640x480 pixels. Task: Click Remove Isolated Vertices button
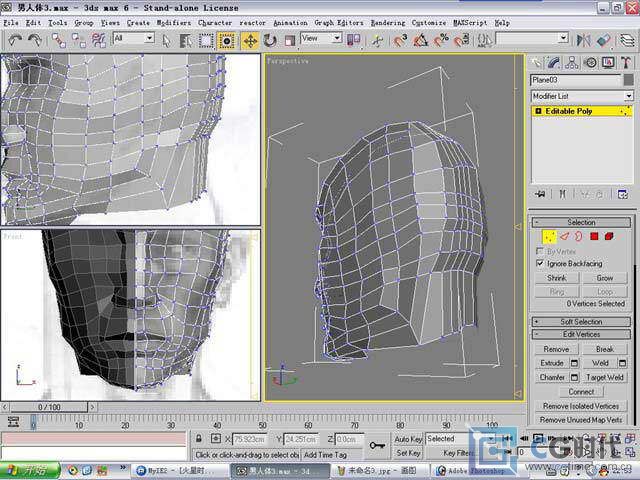coord(581,406)
